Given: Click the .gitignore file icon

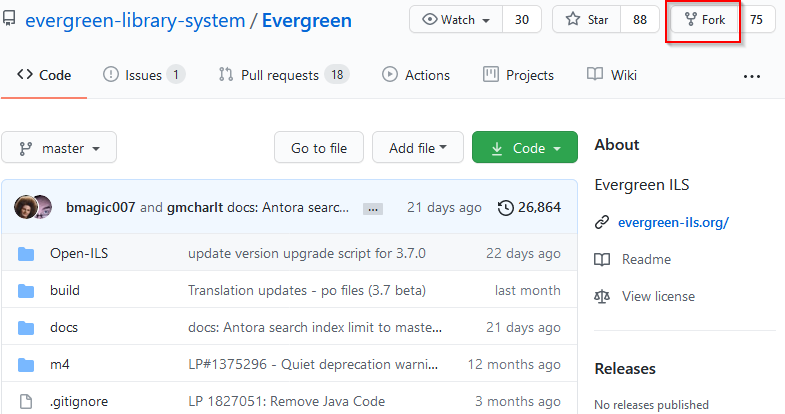Looking at the screenshot, I should (26, 401).
